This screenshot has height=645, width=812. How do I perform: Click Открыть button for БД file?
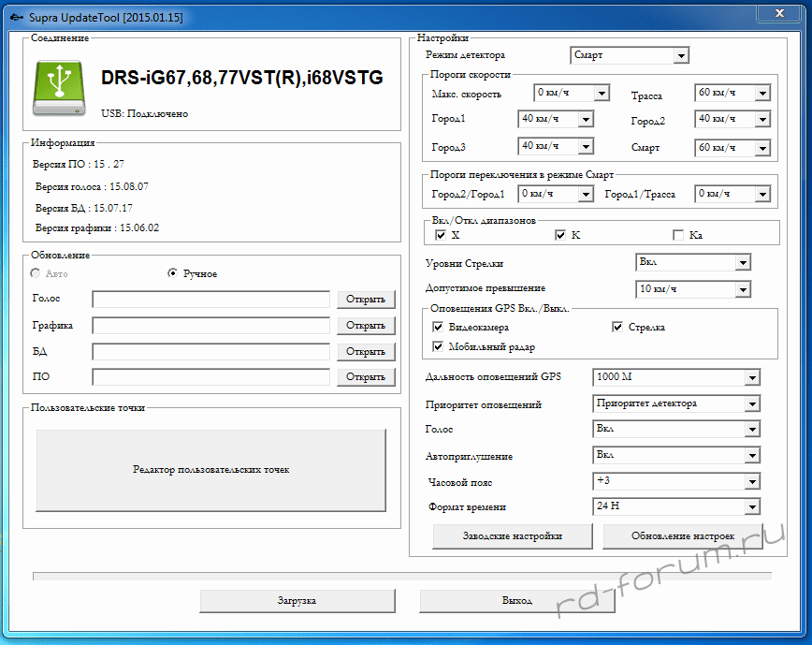[366, 351]
